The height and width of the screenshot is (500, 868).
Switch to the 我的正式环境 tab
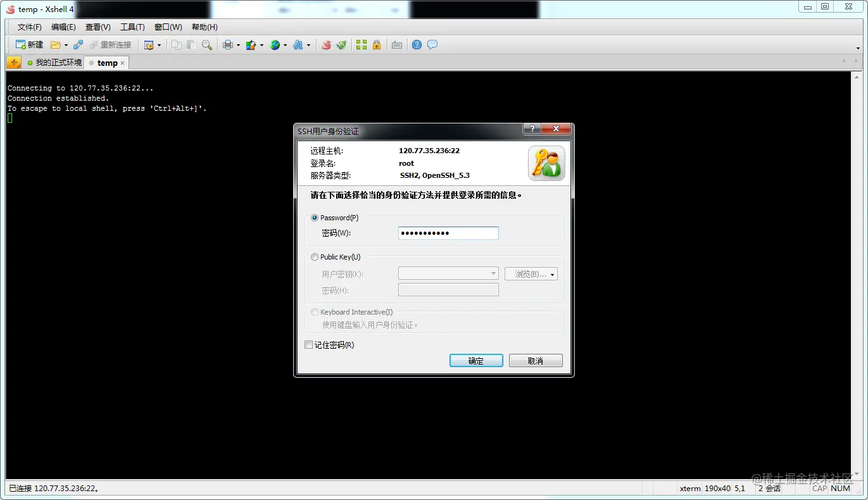tap(54, 63)
